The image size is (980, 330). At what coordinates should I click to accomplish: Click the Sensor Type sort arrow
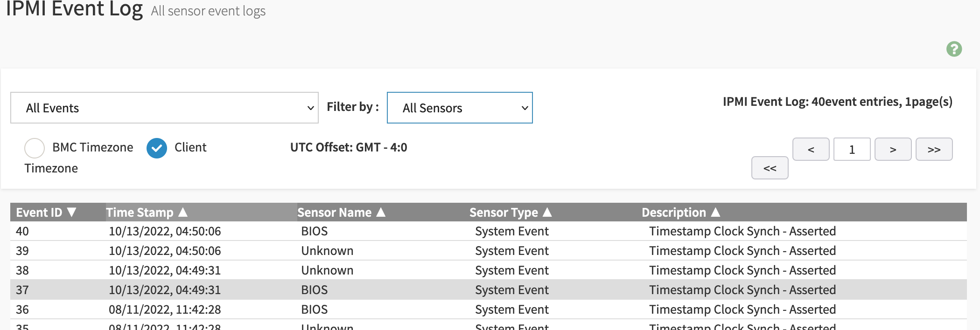coord(547,213)
